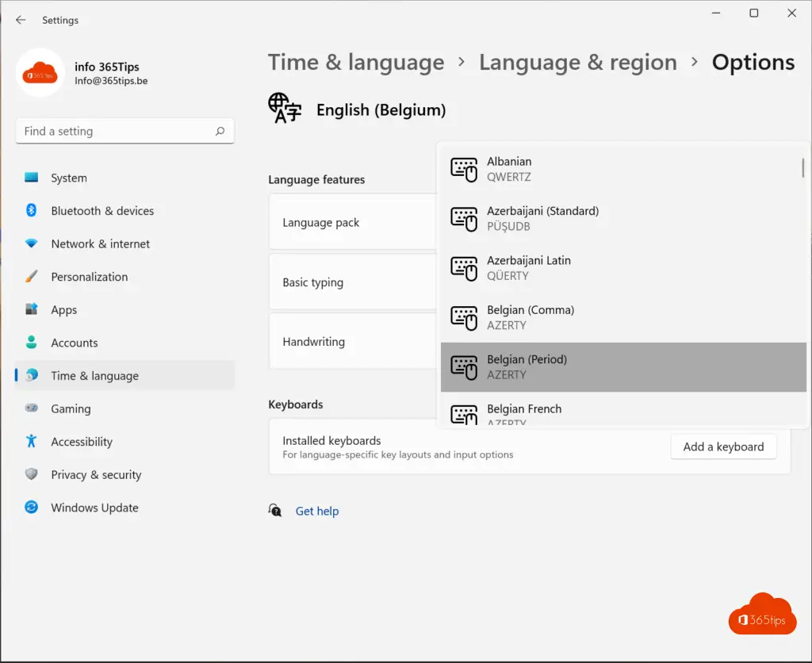Image resolution: width=812 pixels, height=663 pixels.
Task: Click the Accounts person icon
Action: click(x=32, y=343)
